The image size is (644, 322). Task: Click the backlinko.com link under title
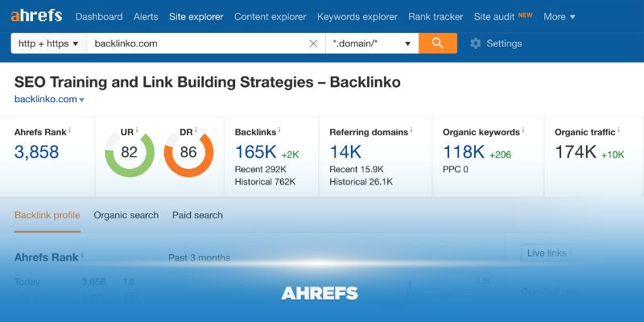(46, 99)
